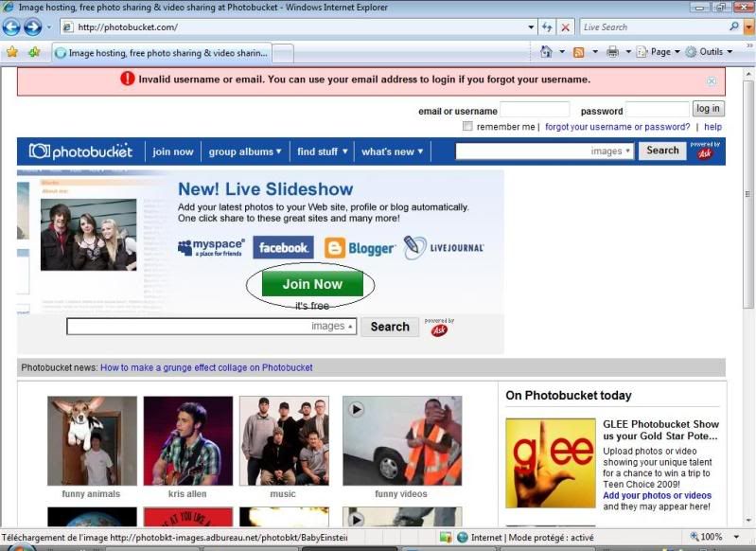This screenshot has width=756, height=551.
Task: Expand the Home button dropdown arrow
Action: pyautogui.click(x=562, y=52)
